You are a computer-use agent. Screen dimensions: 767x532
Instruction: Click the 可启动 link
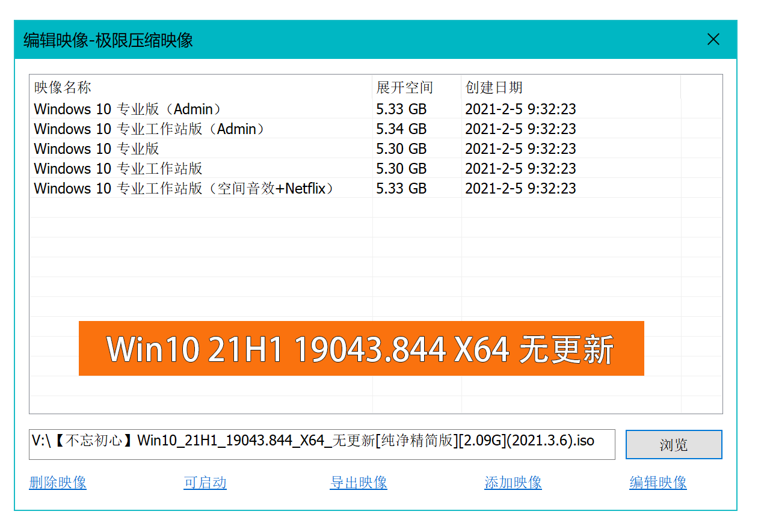tap(205, 483)
